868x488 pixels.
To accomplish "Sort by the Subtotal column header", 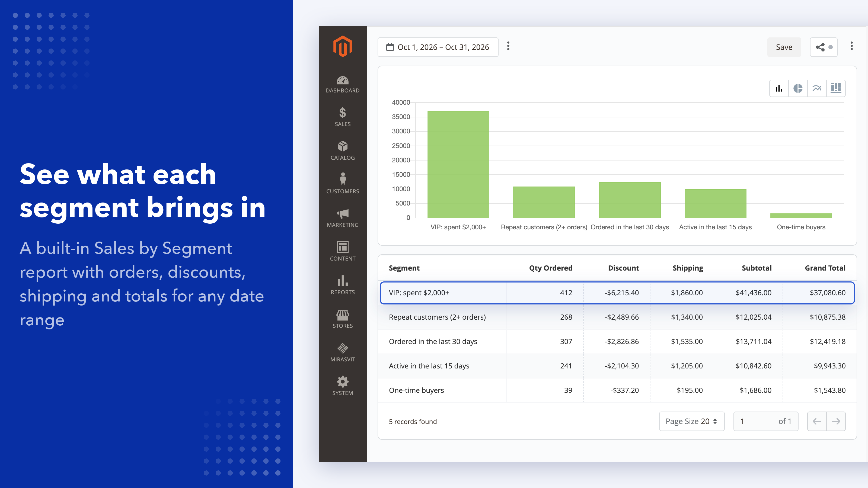I will (x=757, y=268).
